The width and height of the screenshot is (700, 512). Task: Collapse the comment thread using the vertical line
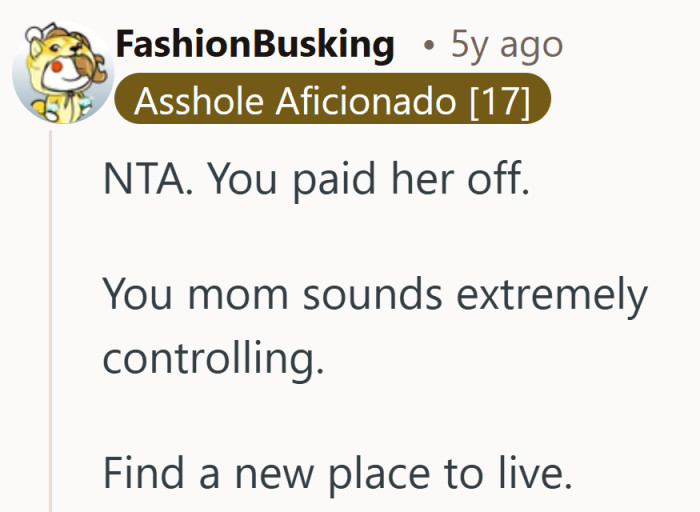click(50, 321)
